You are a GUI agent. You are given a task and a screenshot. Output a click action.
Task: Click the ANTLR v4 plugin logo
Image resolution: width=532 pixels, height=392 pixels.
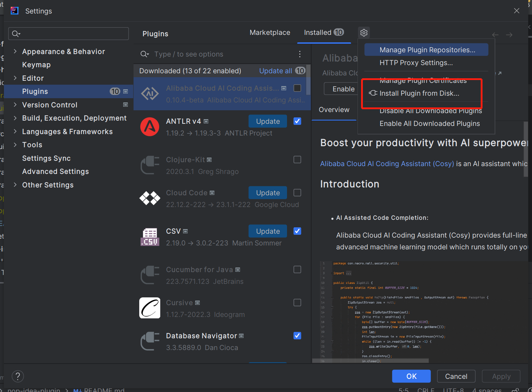[150, 127]
